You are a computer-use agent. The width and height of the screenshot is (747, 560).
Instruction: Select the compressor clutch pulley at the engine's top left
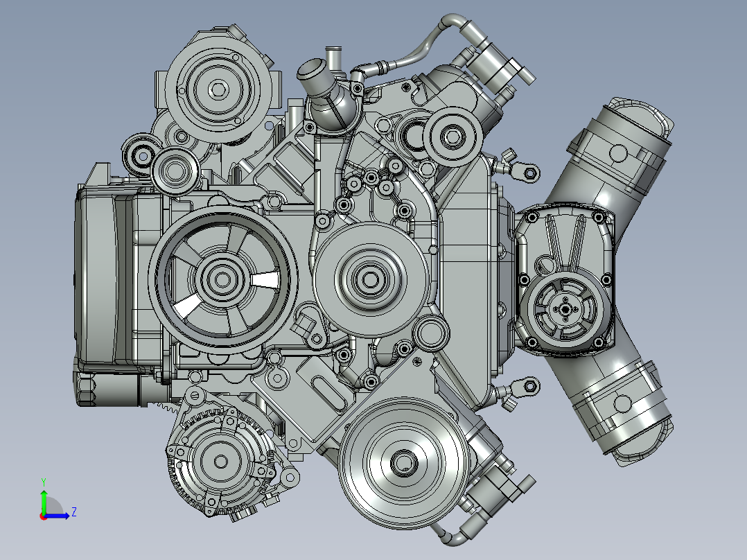(219, 89)
